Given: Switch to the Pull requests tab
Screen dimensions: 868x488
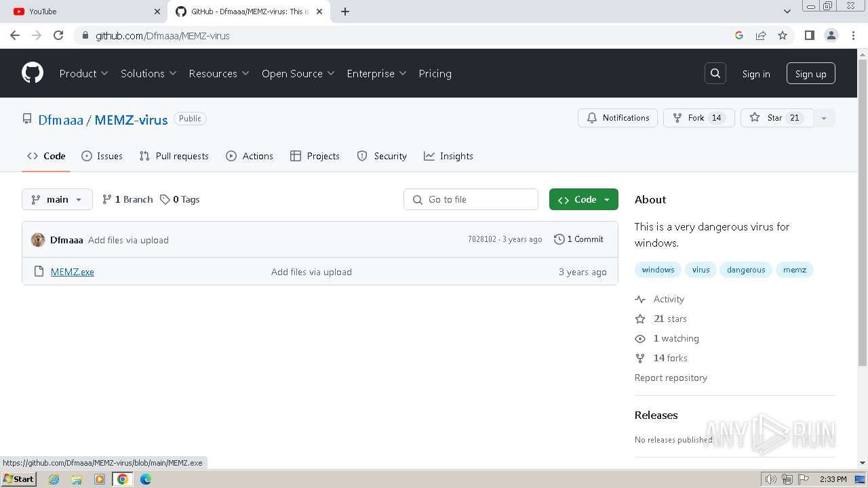Looking at the screenshot, I should [174, 156].
